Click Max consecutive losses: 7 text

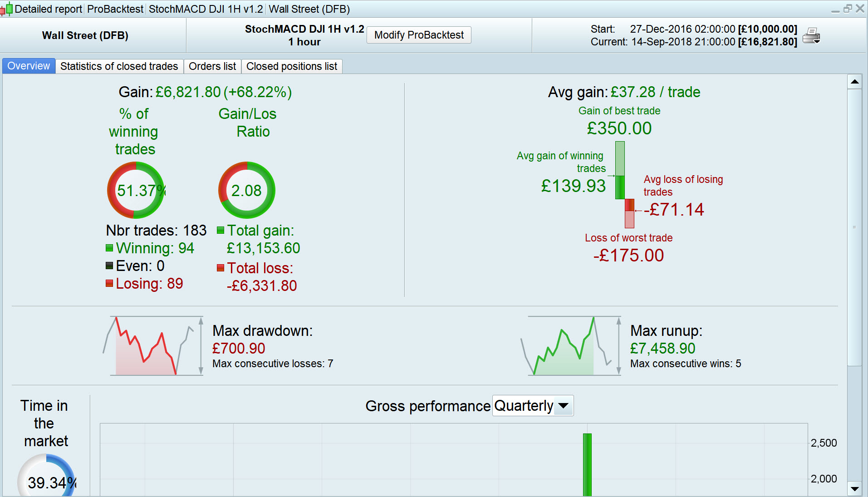point(273,364)
